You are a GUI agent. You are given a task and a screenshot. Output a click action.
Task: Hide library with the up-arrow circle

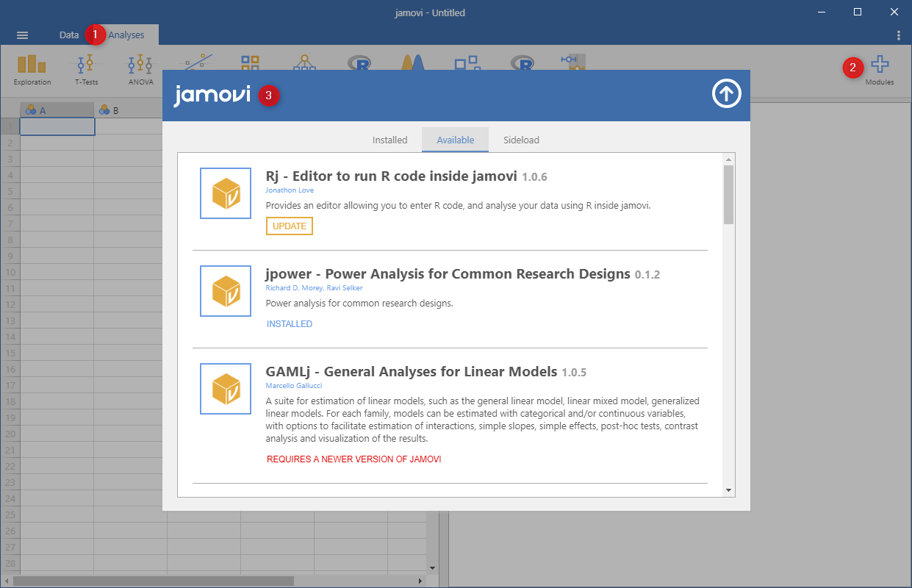[x=727, y=93]
